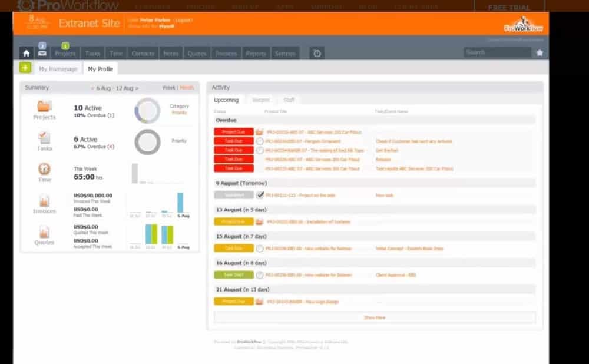This screenshot has height=364, width=589.
Task: Open the Tasks checklist icon in Summary
Action: 44,138
